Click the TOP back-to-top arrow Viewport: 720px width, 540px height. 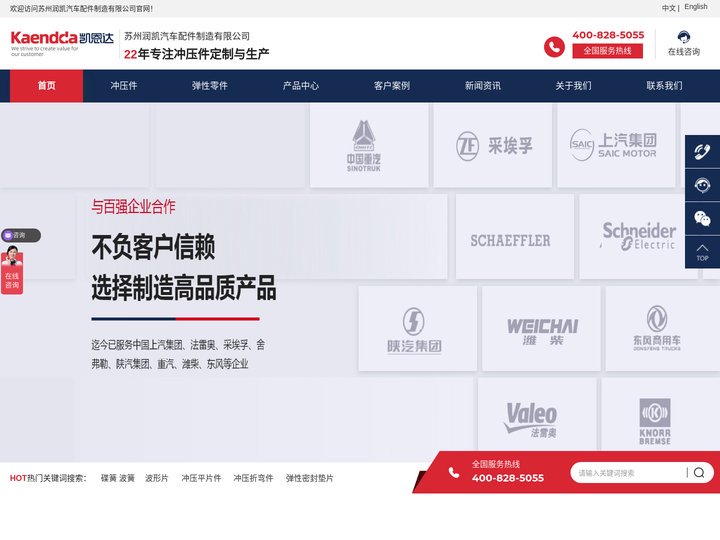702,252
